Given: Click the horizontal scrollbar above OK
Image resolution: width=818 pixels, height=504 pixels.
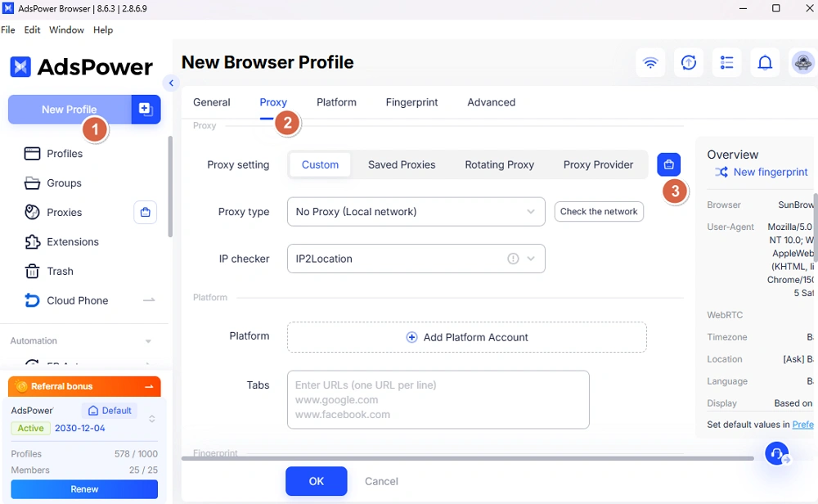Looking at the screenshot, I should (467, 459).
